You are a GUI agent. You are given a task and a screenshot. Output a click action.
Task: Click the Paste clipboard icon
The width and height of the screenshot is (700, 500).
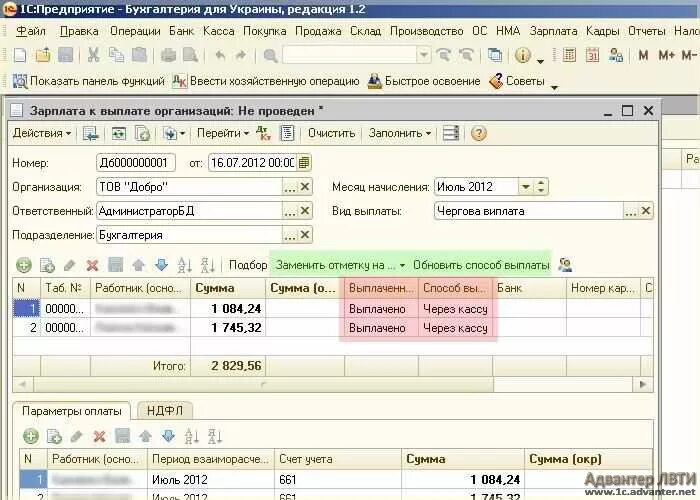pyautogui.click(x=139, y=55)
